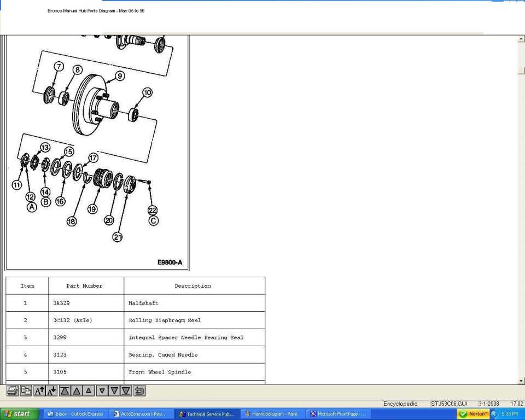Click the 3-1-2008 status bar date
Screen dimensions: 525x420
(489, 404)
